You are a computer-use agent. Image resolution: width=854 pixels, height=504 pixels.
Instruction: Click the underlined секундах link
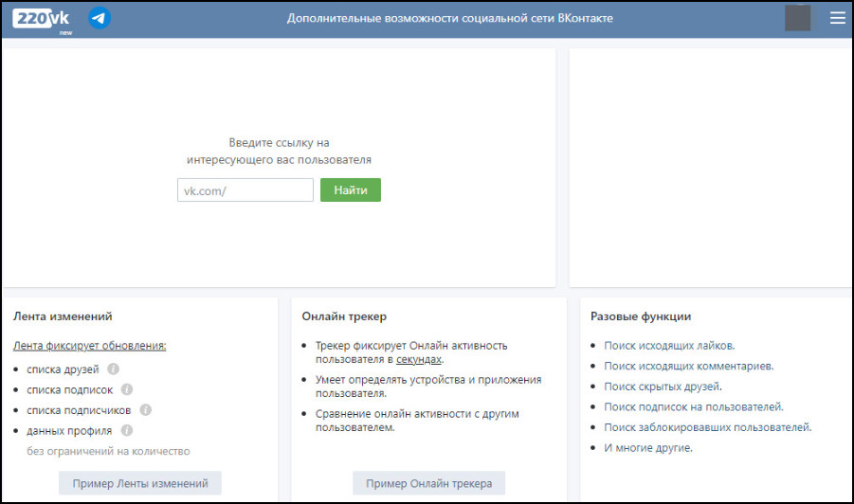419,360
